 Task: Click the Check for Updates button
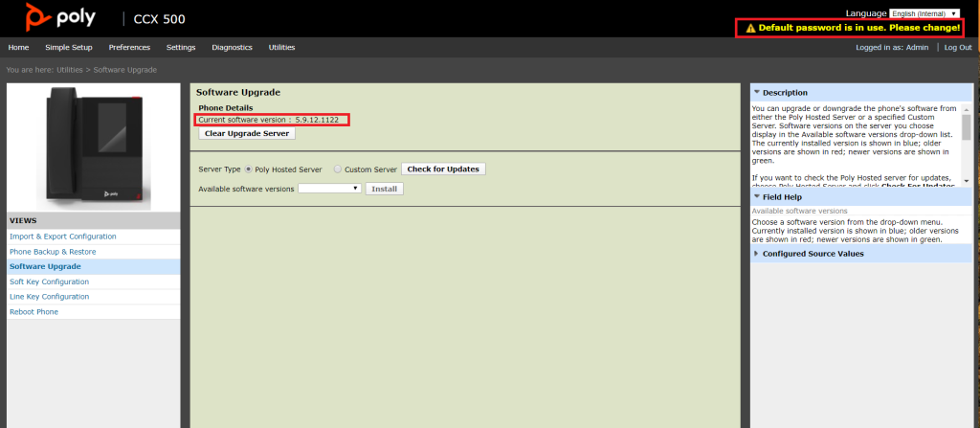coord(443,169)
